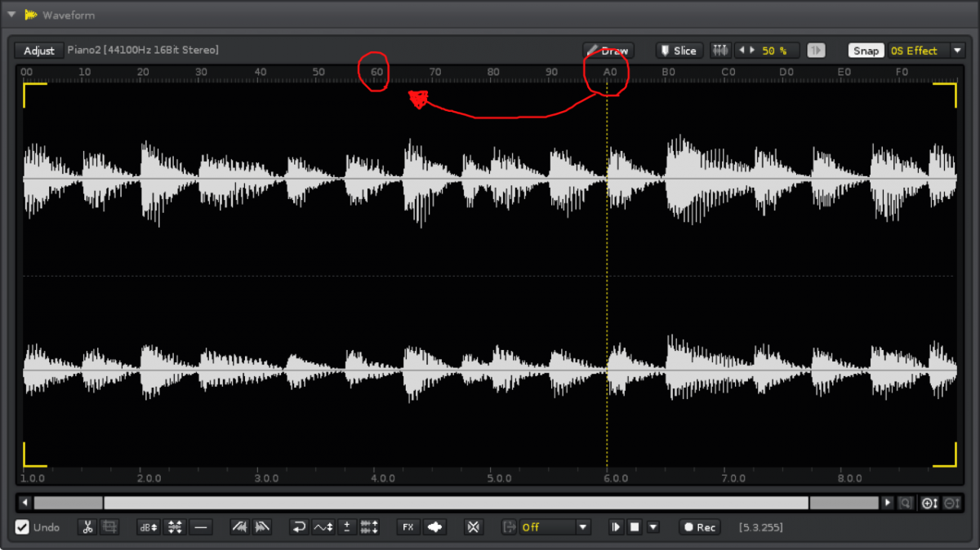Click the 60 ruler marker

pos(377,72)
